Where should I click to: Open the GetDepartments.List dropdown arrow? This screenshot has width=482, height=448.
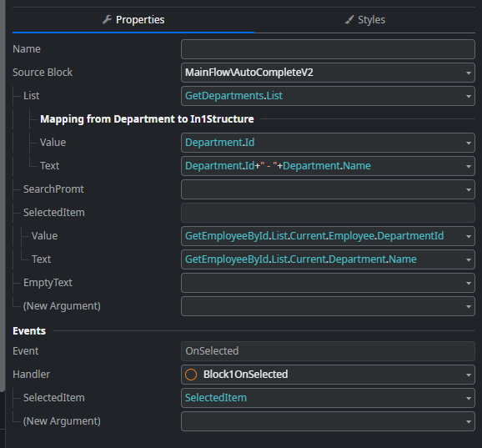point(469,96)
